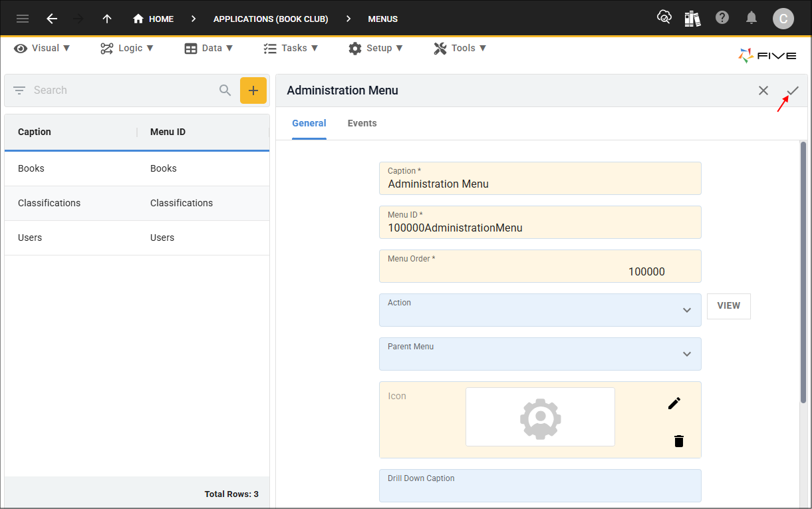Screen dimensions: 812x509
Task: Open user avatar C menu
Action: click(783, 19)
